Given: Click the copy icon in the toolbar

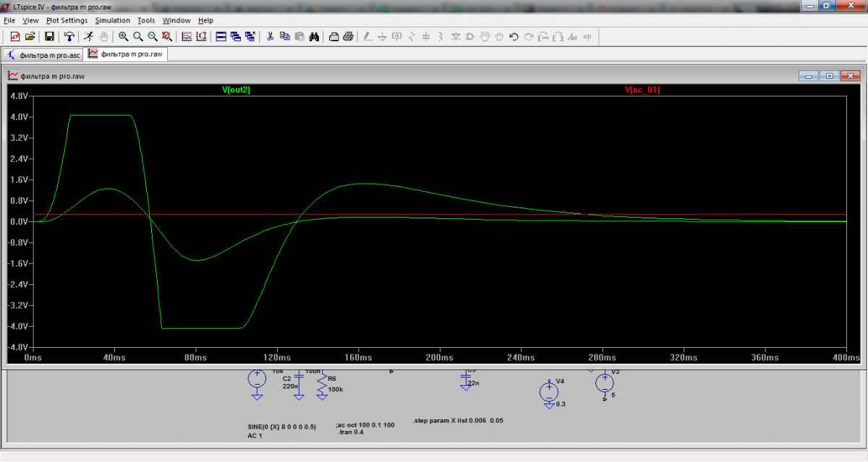Looking at the screenshot, I should coord(284,36).
